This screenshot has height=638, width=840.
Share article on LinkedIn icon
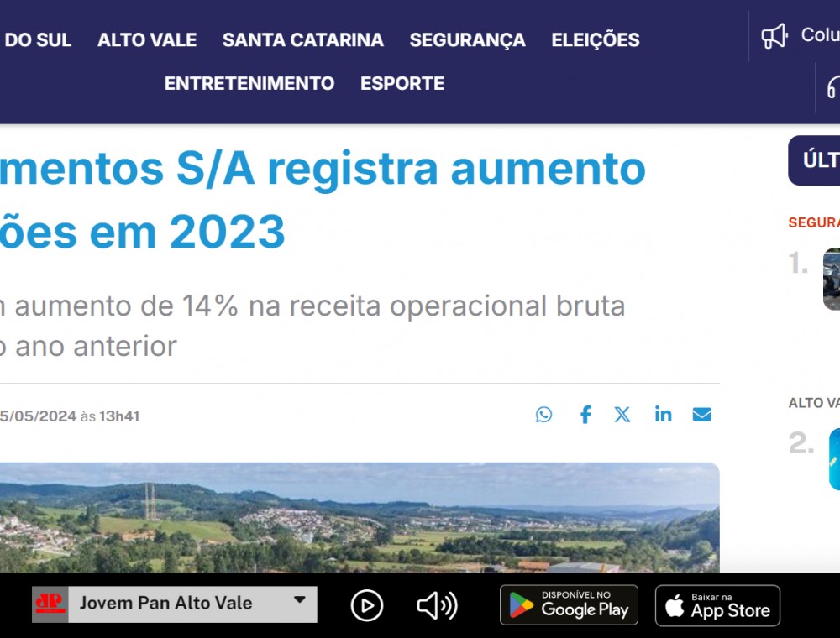[664, 414]
